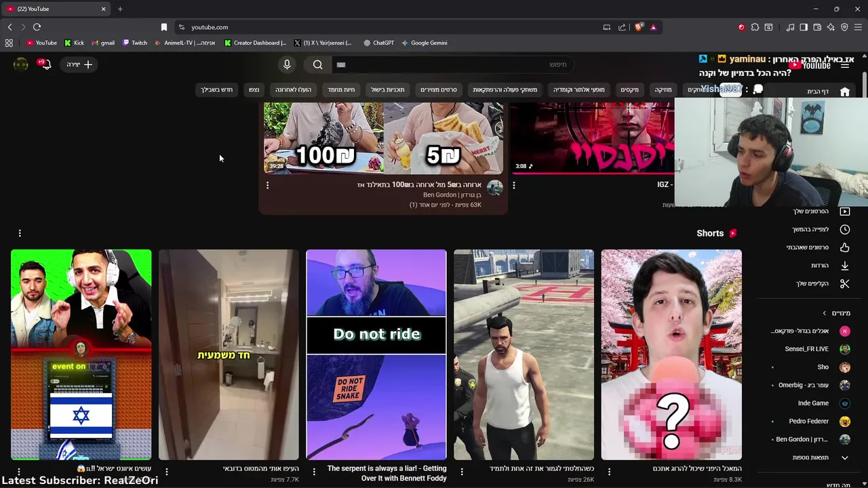The image size is (868, 488).
Task: Open the Brave main menu button
Action: point(859,27)
